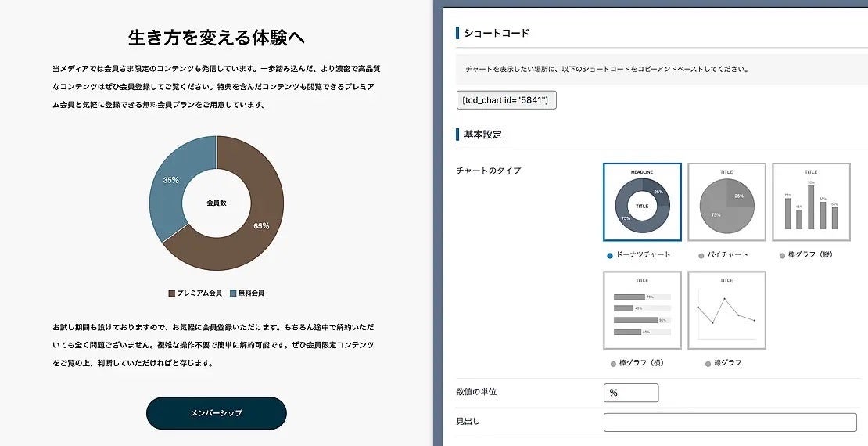
Task: Click the blue 無料会員 legend swatch
Action: pos(232,293)
